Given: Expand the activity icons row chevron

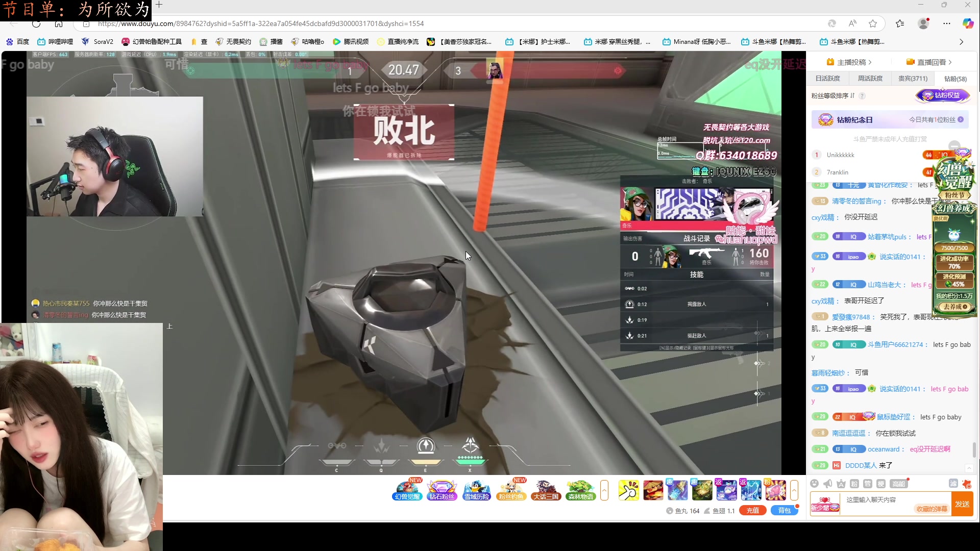Looking at the screenshot, I should pos(604,490).
